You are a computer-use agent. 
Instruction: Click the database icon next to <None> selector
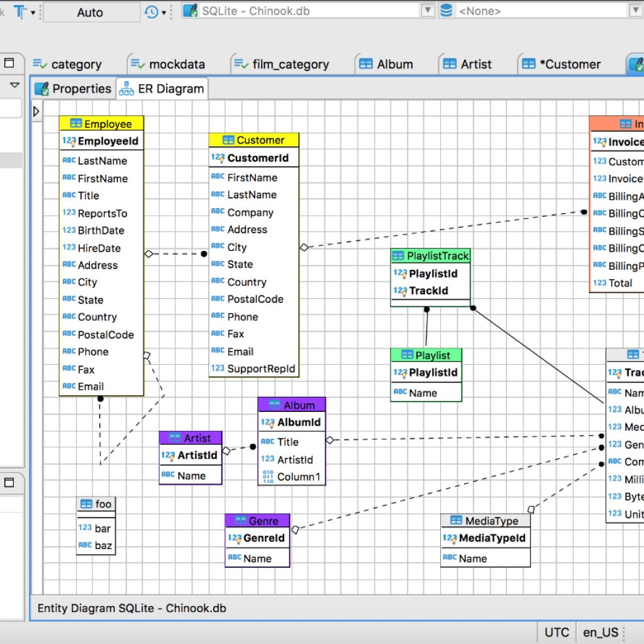tap(446, 9)
